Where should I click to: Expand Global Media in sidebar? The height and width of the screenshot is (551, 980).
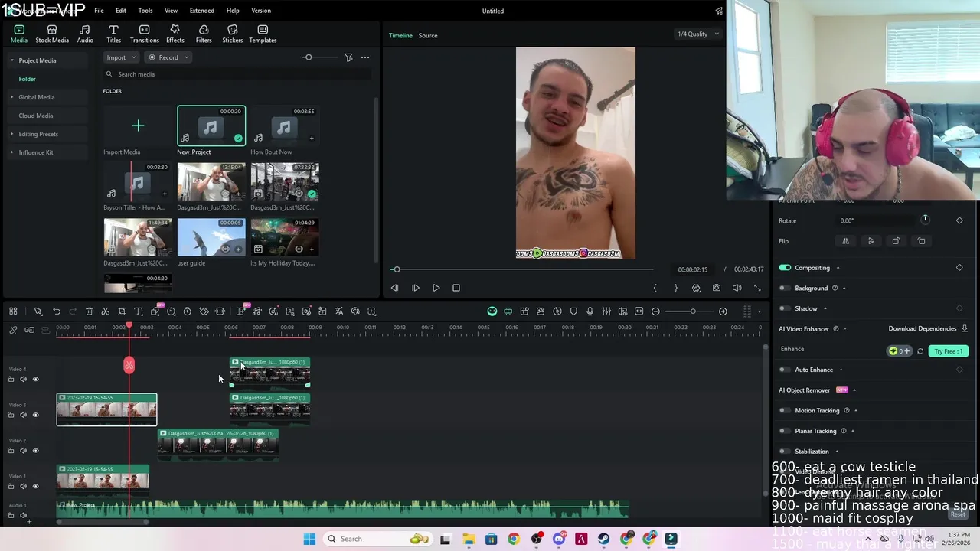(12, 97)
